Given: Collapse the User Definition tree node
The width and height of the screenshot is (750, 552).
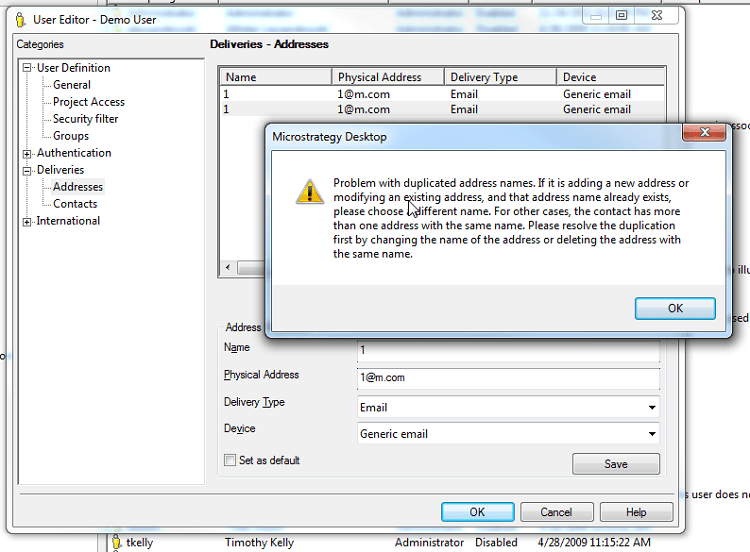Looking at the screenshot, I should pyautogui.click(x=27, y=68).
